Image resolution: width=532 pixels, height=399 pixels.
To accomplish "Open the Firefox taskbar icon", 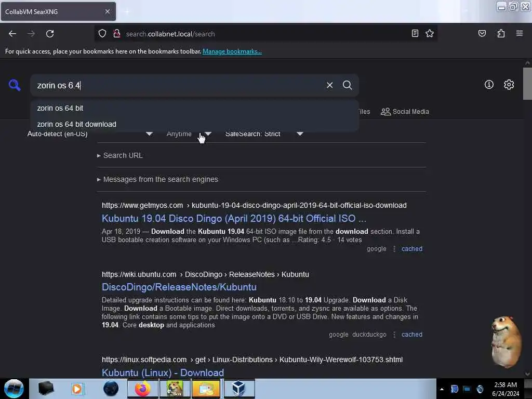I will coord(142,389).
